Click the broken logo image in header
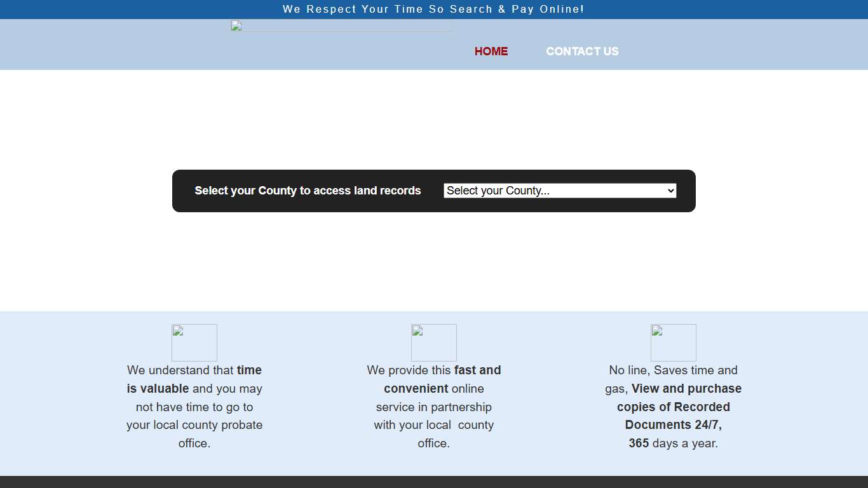This screenshot has height=488, width=868. pos(341,26)
